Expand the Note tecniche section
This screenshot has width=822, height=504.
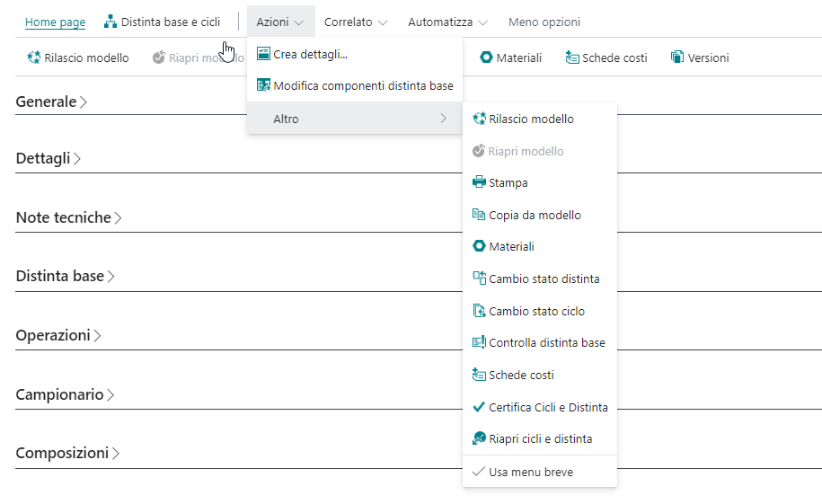coord(68,217)
